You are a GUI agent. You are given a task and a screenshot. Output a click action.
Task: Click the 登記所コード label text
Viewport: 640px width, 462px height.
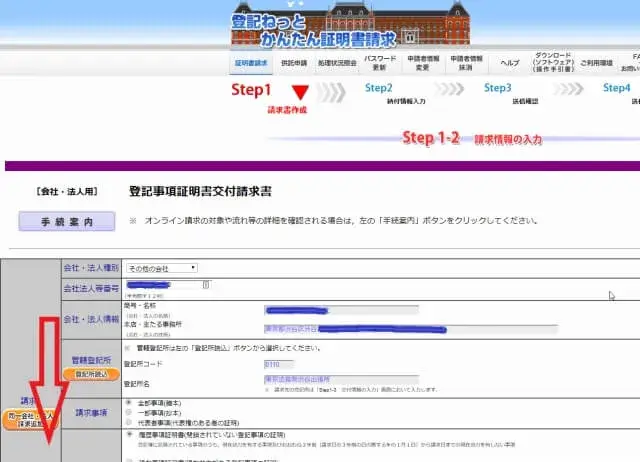(x=143, y=364)
